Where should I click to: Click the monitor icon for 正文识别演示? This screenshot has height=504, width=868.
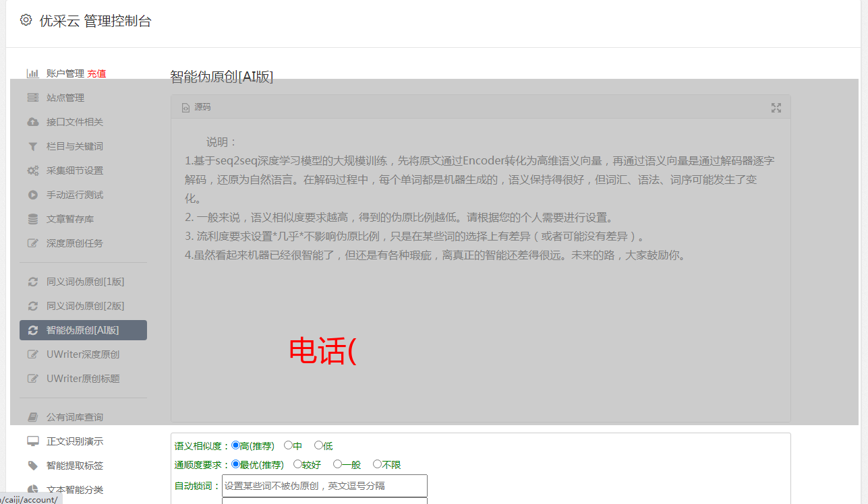pos(32,441)
